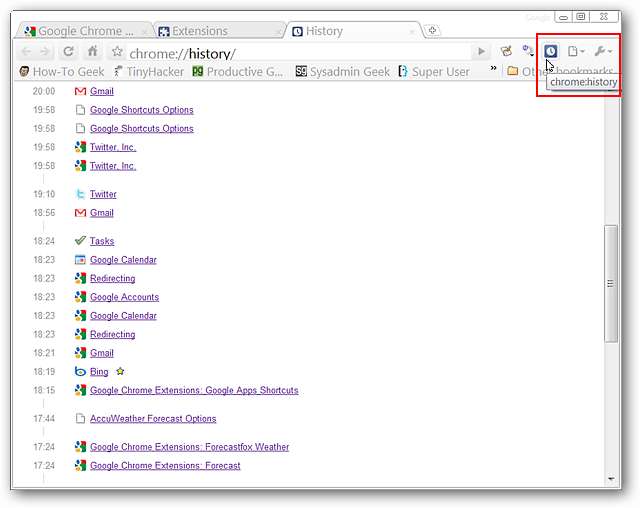Open the wrench settings menu

(x=603, y=51)
